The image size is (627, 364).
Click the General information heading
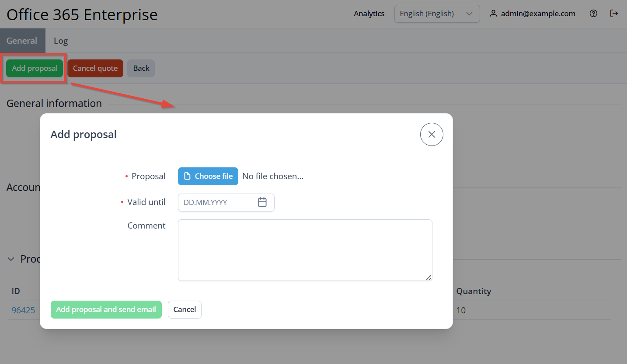click(x=54, y=104)
